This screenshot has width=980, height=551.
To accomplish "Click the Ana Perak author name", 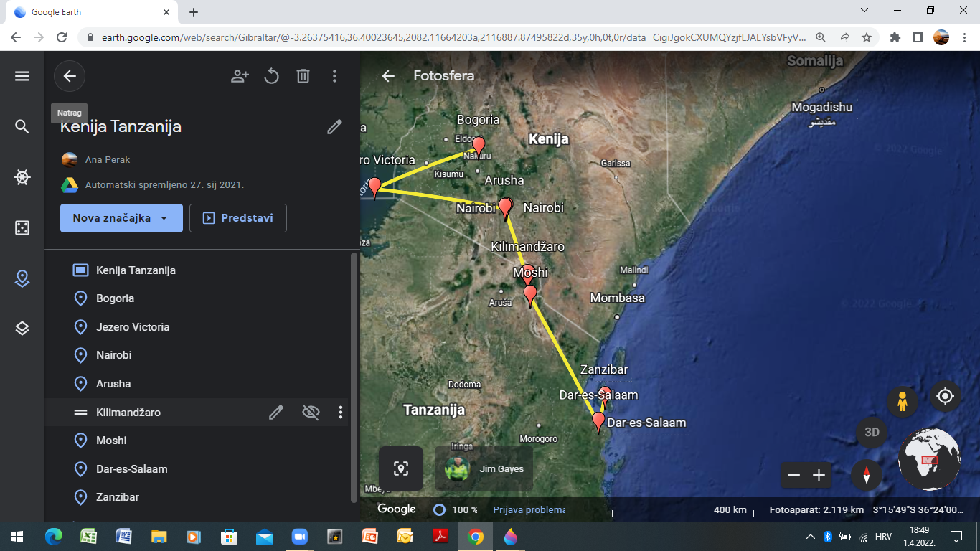I will [x=108, y=160].
